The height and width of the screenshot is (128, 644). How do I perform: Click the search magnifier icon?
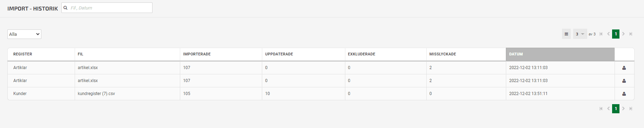pyautogui.click(x=65, y=8)
